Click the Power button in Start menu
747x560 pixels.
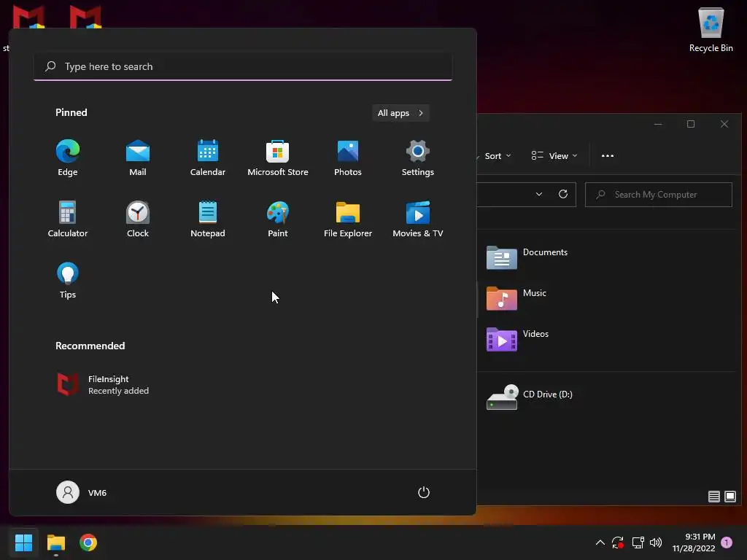click(424, 492)
